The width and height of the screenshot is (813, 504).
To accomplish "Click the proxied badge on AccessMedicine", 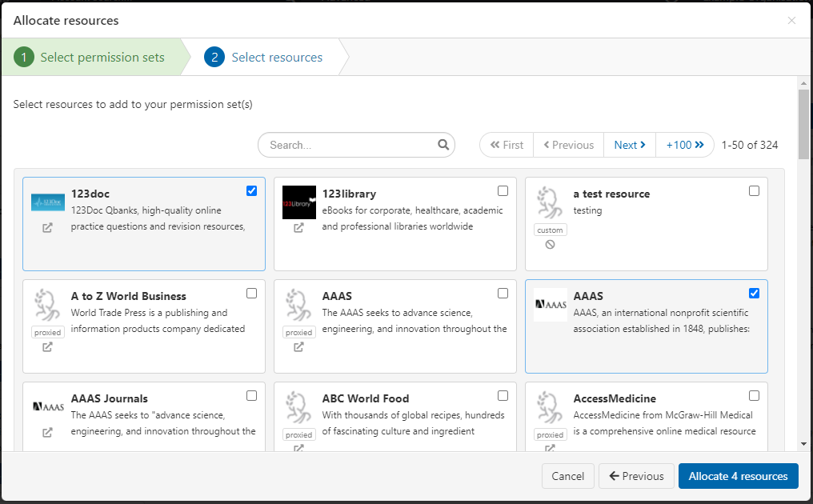I will (x=550, y=434).
